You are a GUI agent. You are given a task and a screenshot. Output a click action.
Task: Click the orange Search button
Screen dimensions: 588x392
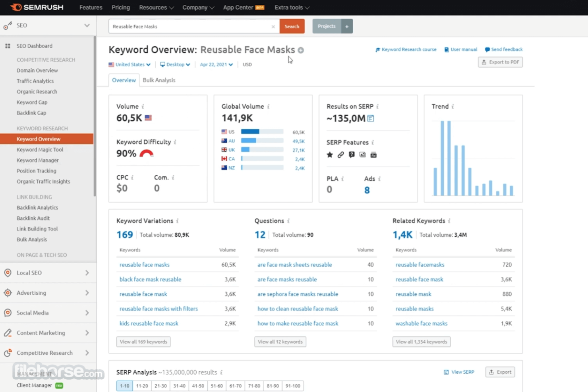click(x=292, y=26)
